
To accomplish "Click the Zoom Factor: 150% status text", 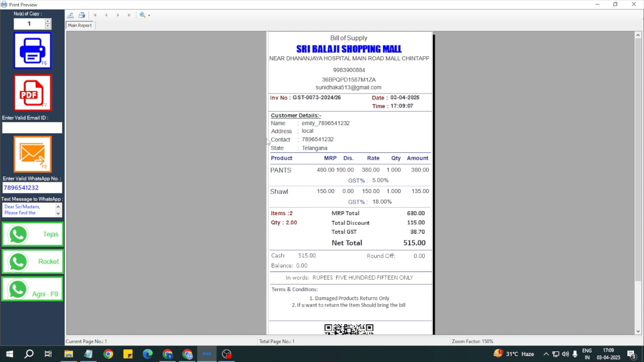I will (472, 341).
